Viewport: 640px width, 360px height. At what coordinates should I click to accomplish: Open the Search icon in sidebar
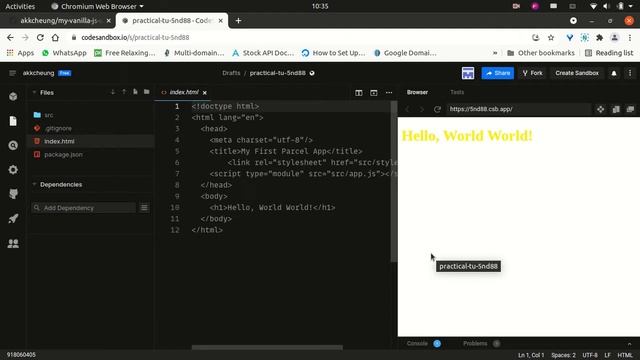pyautogui.click(x=13, y=145)
